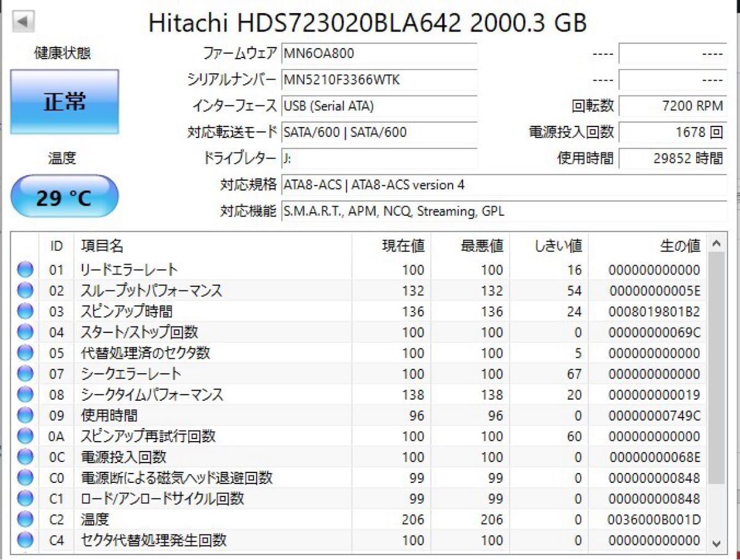Select standard field ATA8-ACS version 4
The width and height of the screenshot is (740, 560).
(504, 185)
